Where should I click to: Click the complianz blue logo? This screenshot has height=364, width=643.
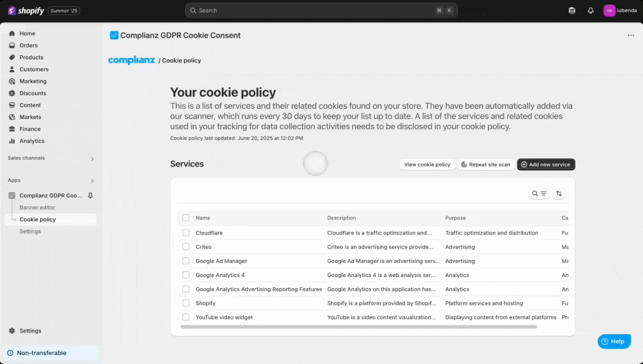click(131, 60)
